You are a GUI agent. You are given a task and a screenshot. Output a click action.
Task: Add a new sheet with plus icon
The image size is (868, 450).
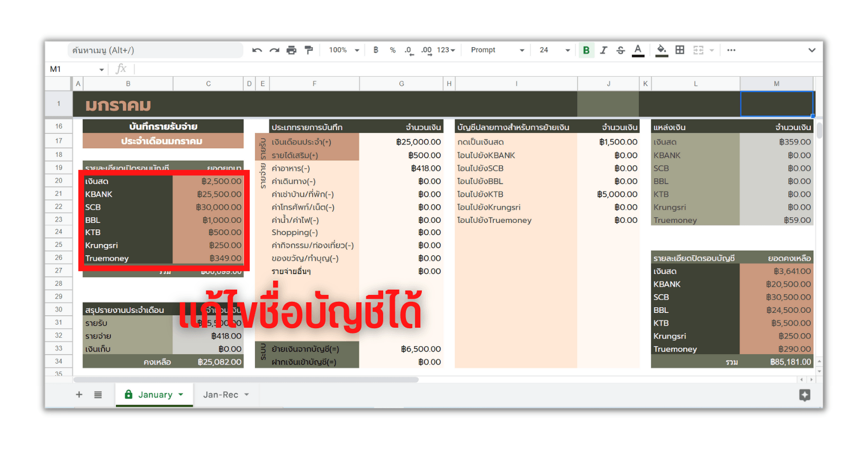[79, 394]
